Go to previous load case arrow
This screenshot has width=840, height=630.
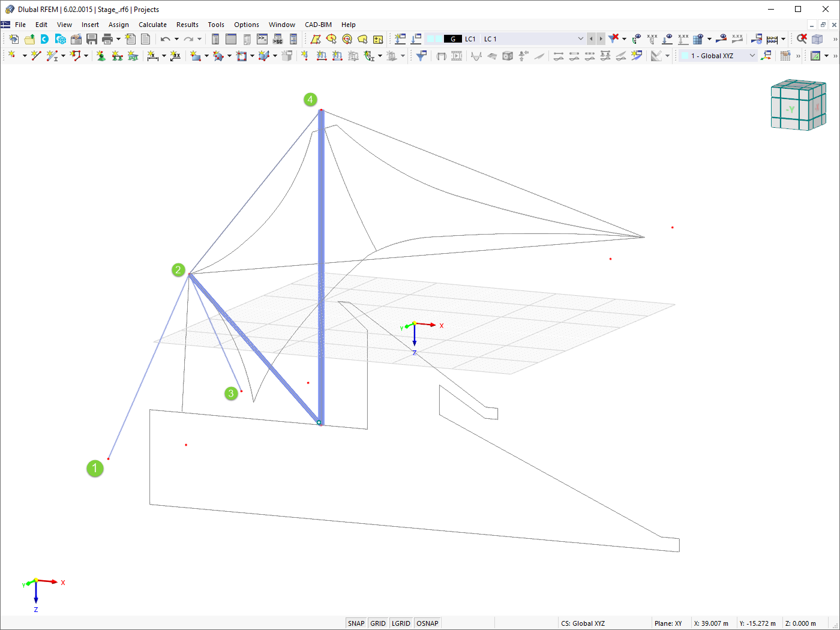point(591,39)
